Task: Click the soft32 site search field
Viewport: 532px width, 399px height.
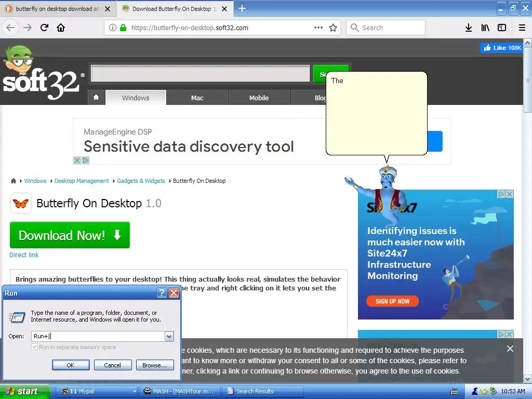Action: (x=200, y=73)
